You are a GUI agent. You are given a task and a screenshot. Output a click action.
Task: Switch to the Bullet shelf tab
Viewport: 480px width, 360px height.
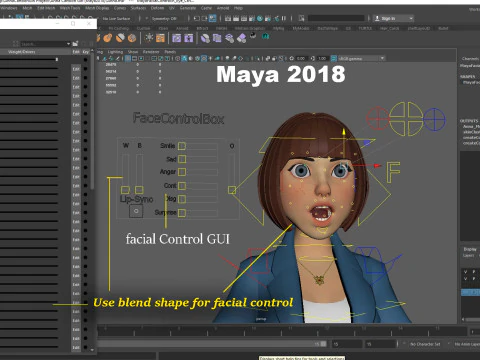point(443,28)
